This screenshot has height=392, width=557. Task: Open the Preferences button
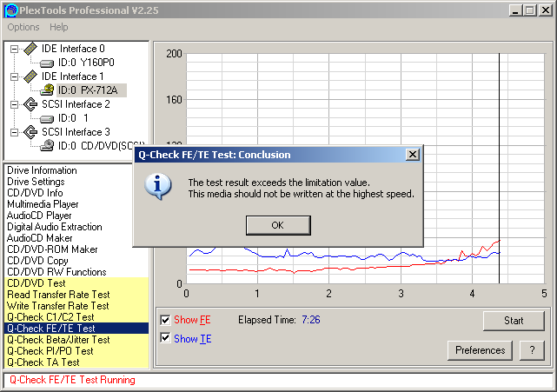(480, 350)
